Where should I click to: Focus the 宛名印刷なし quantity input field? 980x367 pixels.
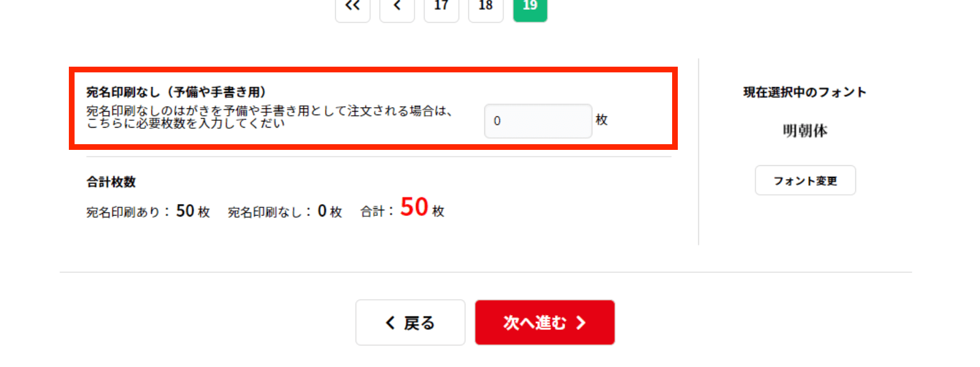[538, 121]
